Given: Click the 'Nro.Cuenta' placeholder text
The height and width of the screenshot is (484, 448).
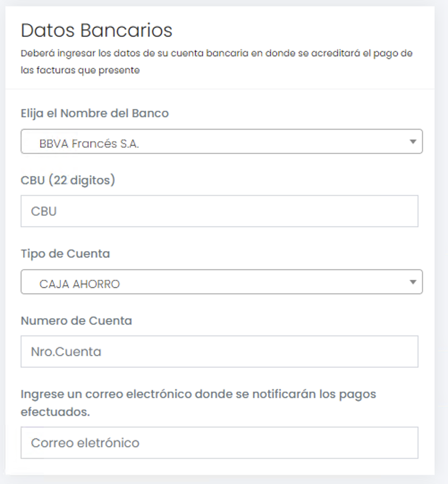Looking at the screenshot, I should (66, 352).
